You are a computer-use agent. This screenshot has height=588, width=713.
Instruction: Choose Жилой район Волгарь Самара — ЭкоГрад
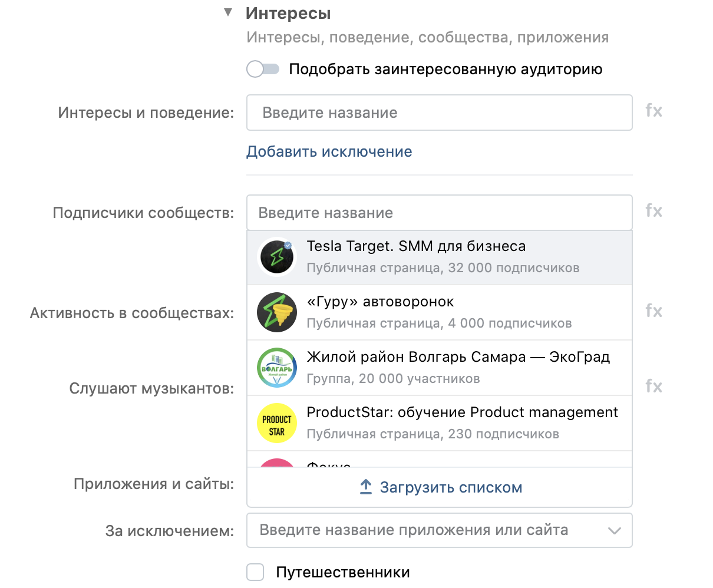440,368
